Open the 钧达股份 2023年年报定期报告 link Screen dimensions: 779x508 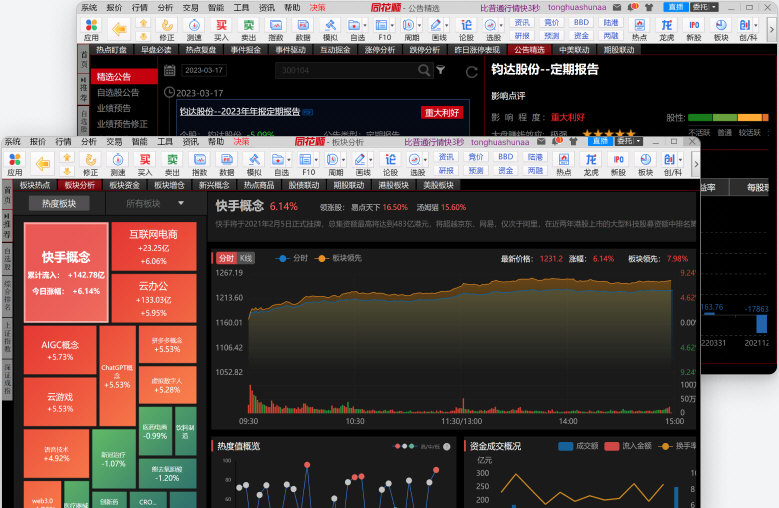tap(240, 112)
